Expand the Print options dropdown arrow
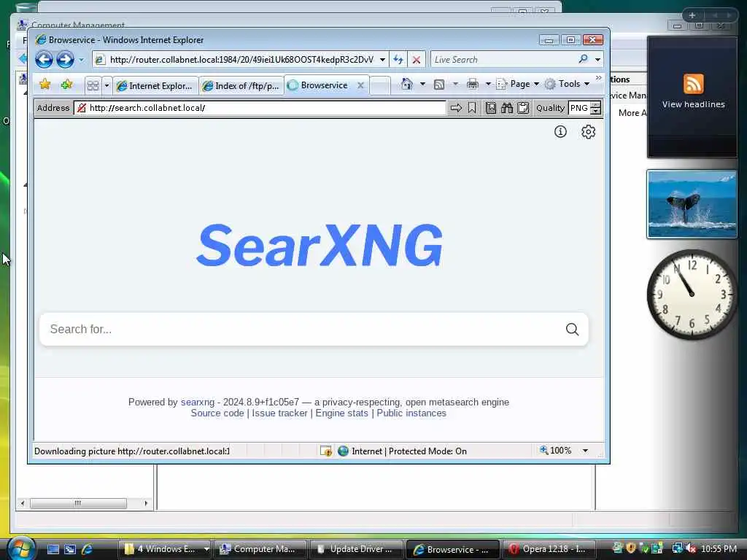 point(488,85)
